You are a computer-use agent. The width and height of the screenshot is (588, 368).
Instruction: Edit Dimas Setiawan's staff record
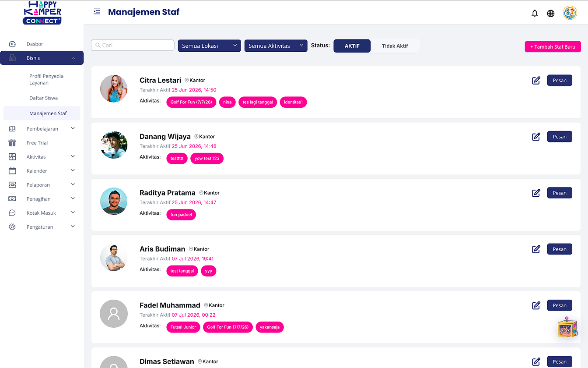pyautogui.click(x=536, y=362)
